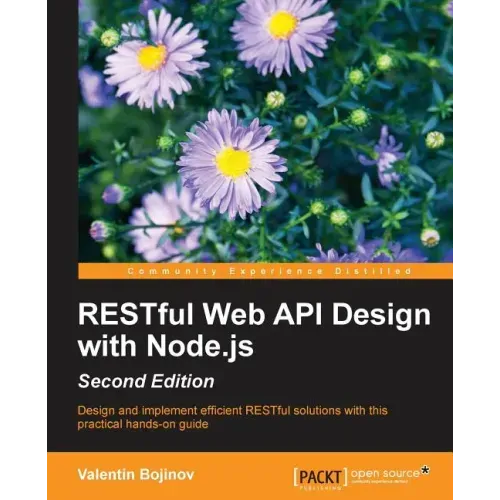
Task: Click the 'Second Edition' text
Action: coord(146,381)
